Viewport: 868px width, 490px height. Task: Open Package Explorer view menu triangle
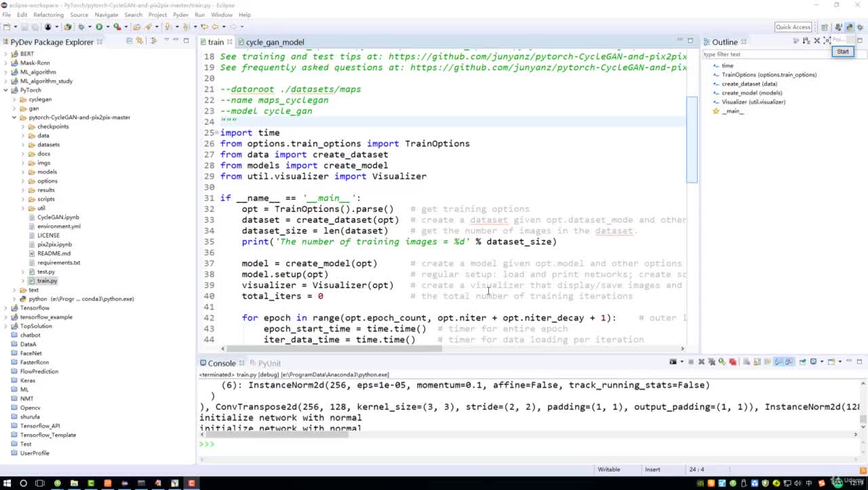coord(166,41)
